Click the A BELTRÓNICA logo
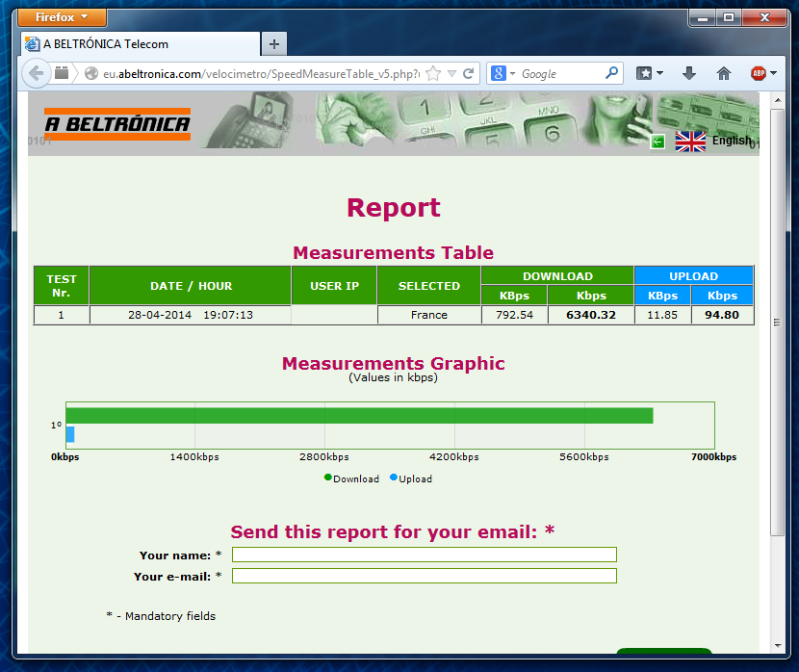 pos(117,124)
